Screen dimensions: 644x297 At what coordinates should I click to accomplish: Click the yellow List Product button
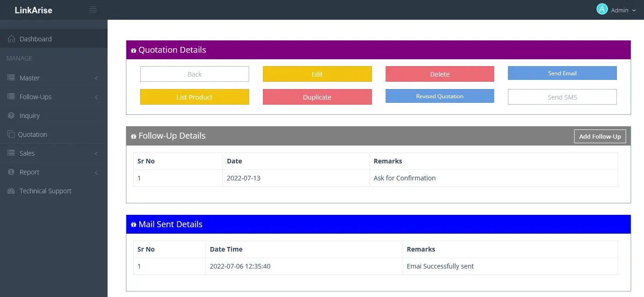194,97
